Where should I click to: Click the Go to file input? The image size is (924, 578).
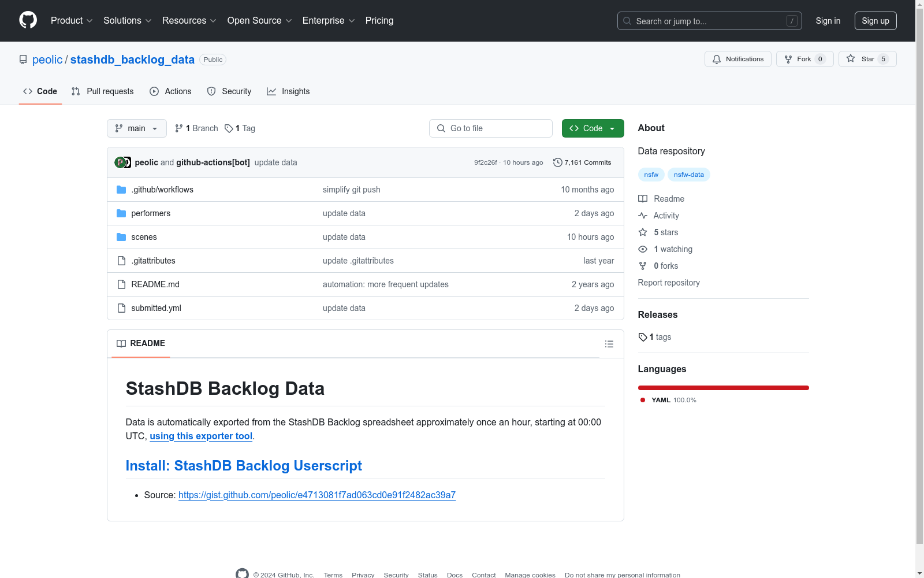[491, 128]
